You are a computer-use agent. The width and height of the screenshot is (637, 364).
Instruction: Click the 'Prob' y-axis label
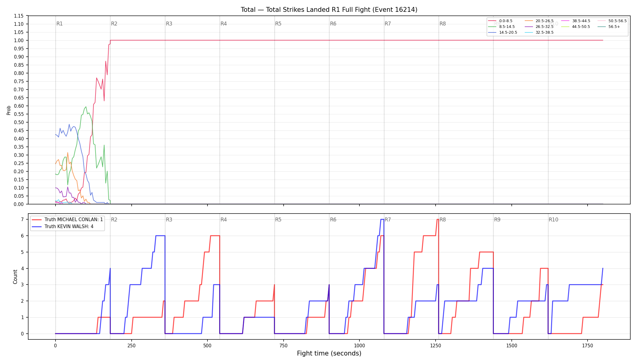click(x=9, y=110)
